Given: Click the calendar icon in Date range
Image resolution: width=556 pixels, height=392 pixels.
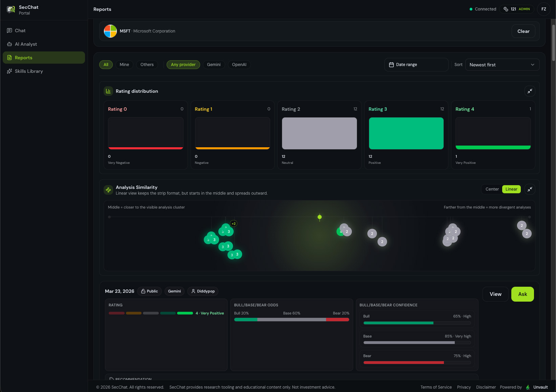Looking at the screenshot, I should (x=392, y=64).
